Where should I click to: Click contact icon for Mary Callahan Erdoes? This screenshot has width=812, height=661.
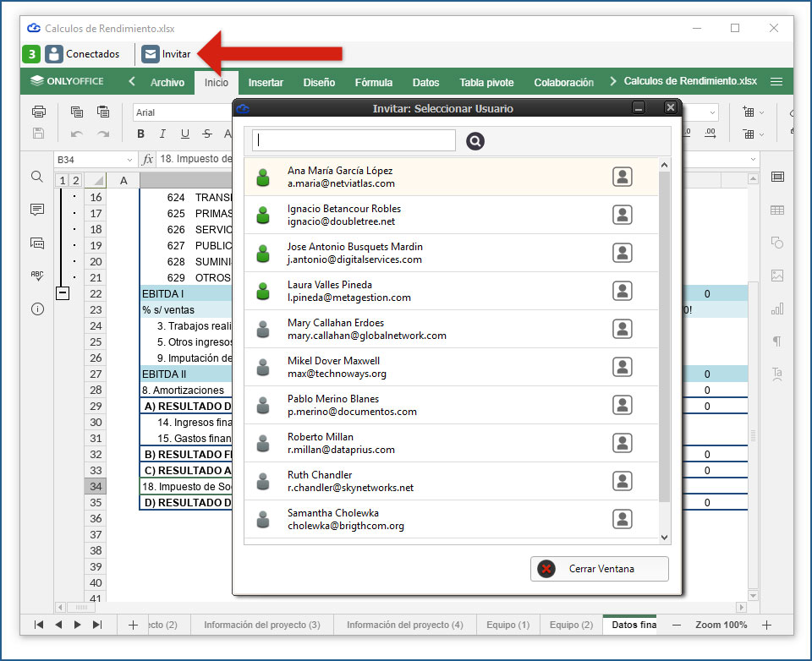pos(622,329)
